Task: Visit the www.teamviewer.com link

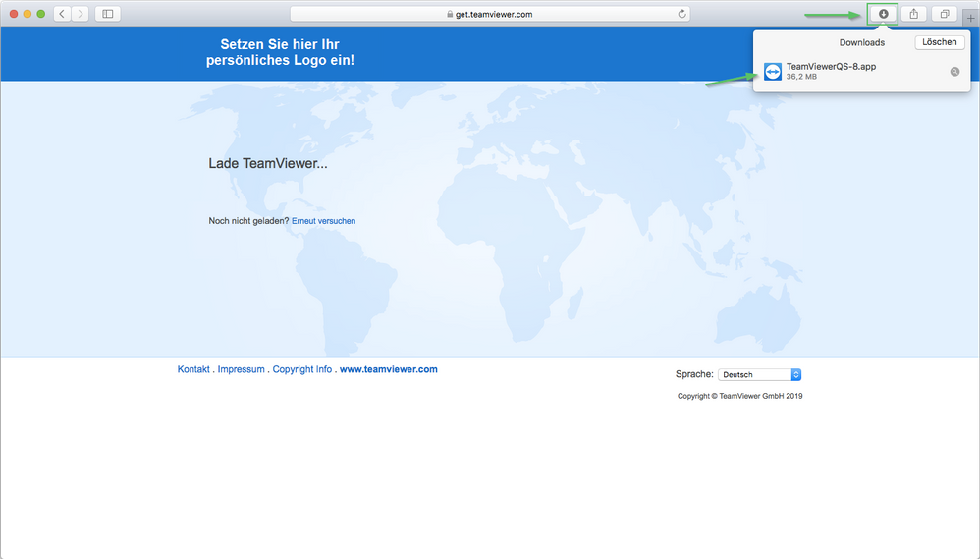Action: click(x=388, y=369)
